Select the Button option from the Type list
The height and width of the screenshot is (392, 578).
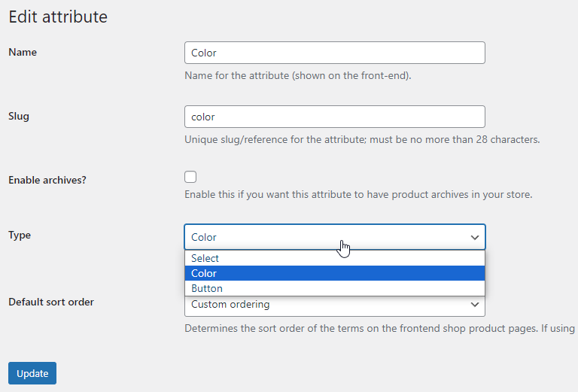207,288
